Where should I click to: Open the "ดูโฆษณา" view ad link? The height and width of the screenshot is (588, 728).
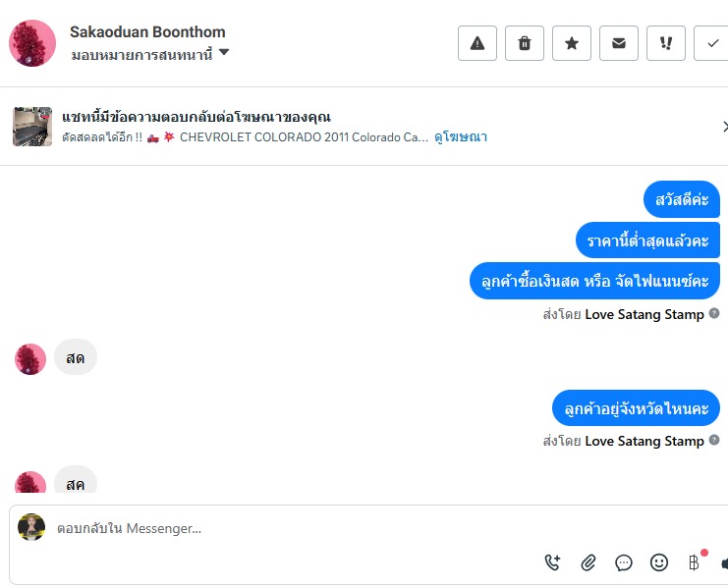(x=461, y=137)
